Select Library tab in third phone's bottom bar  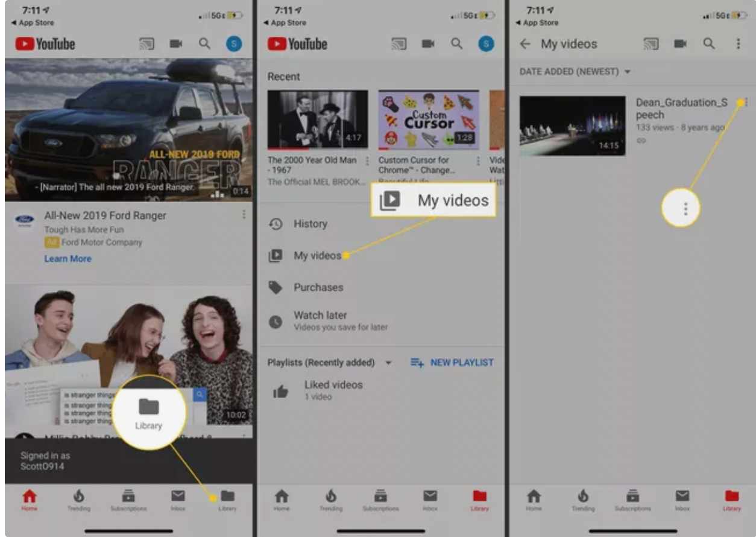[731, 500]
